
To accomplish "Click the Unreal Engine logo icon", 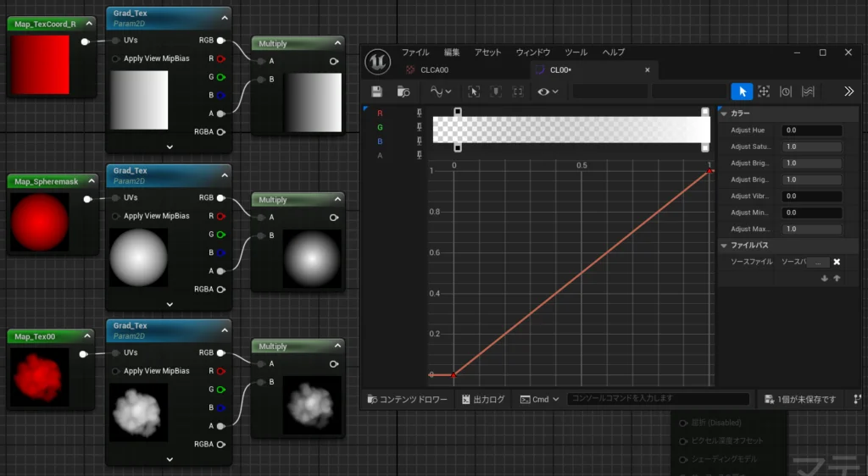I will coord(377,62).
